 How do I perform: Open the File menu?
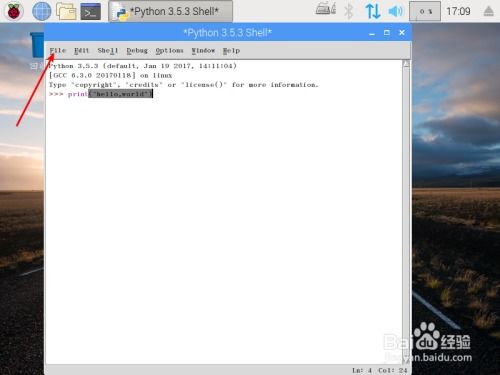pyautogui.click(x=58, y=51)
